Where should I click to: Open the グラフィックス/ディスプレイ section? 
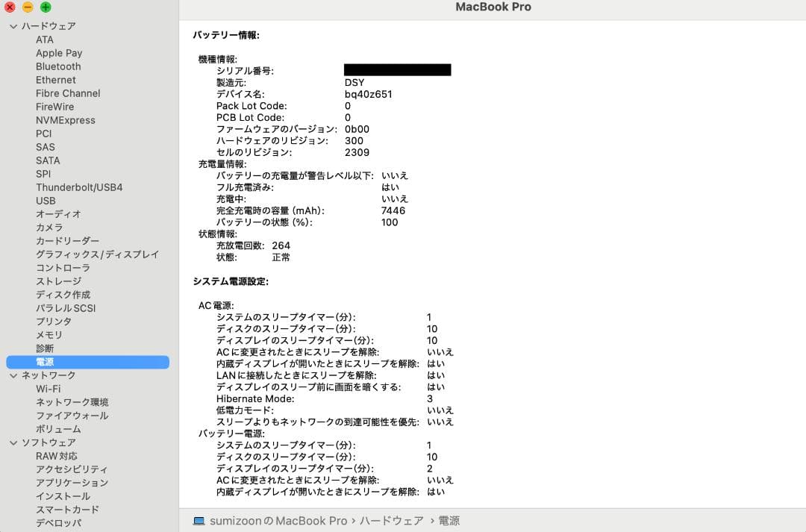coord(98,254)
